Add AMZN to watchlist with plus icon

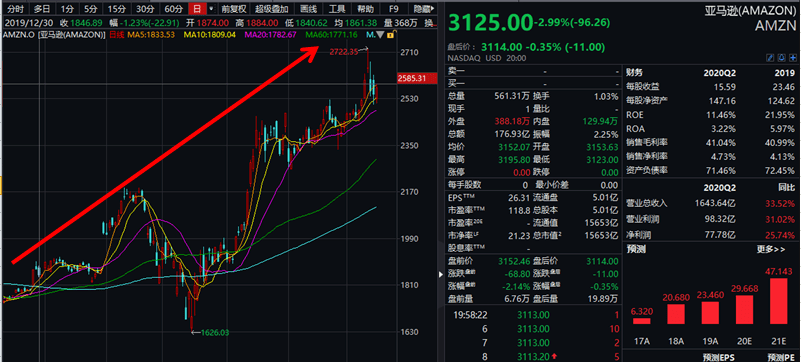click(793, 58)
